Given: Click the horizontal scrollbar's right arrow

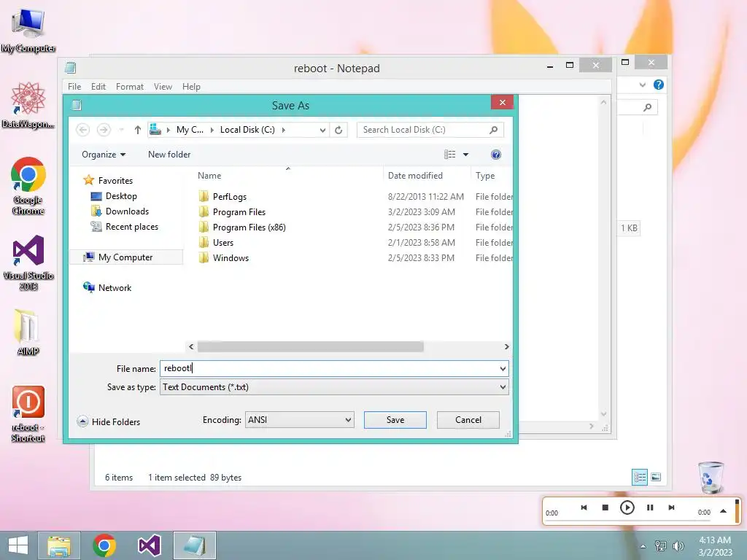Looking at the screenshot, I should pos(506,346).
